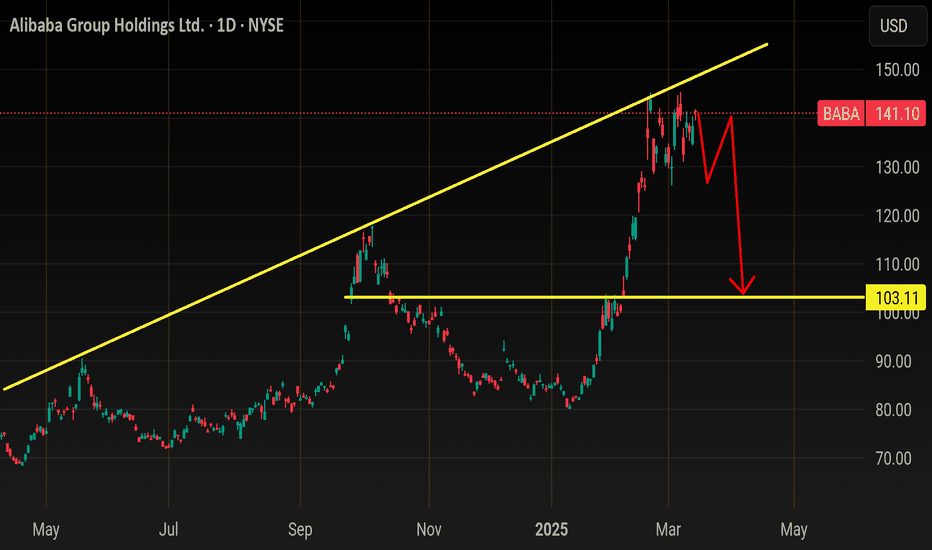Click the 150.00 price axis label

897,70
